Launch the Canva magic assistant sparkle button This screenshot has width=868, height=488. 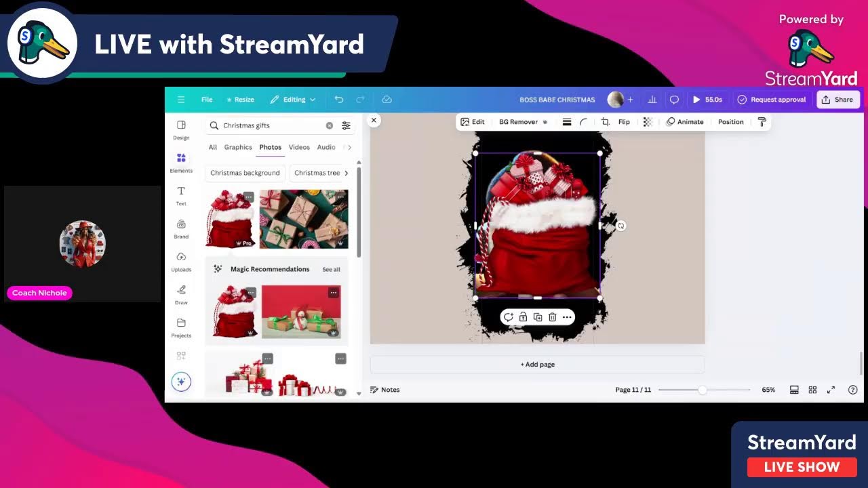181,382
